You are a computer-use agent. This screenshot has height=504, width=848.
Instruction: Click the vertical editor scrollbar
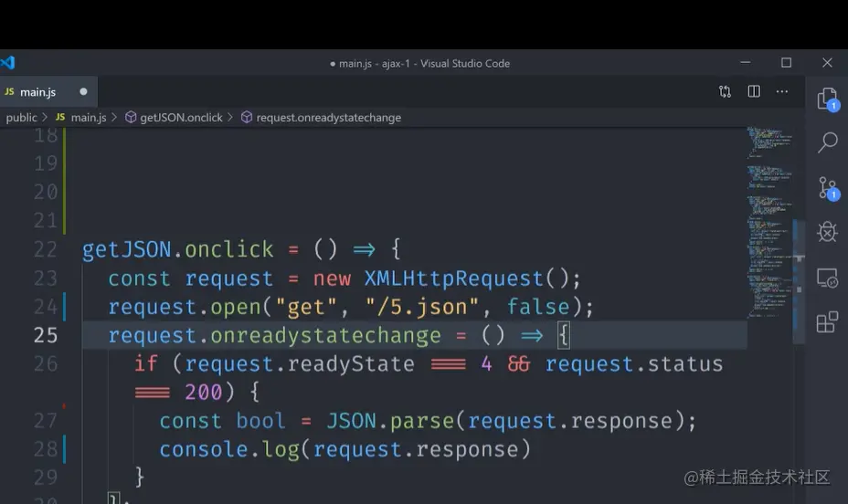799,281
